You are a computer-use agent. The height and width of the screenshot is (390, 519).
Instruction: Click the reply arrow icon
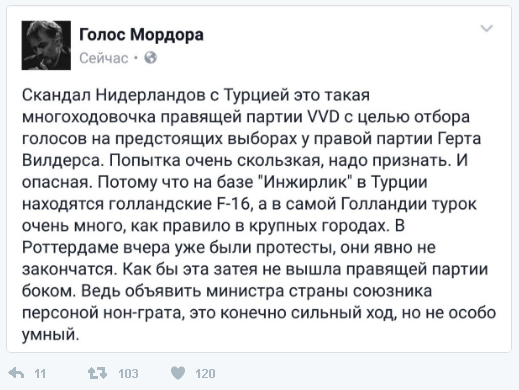tap(16, 373)
